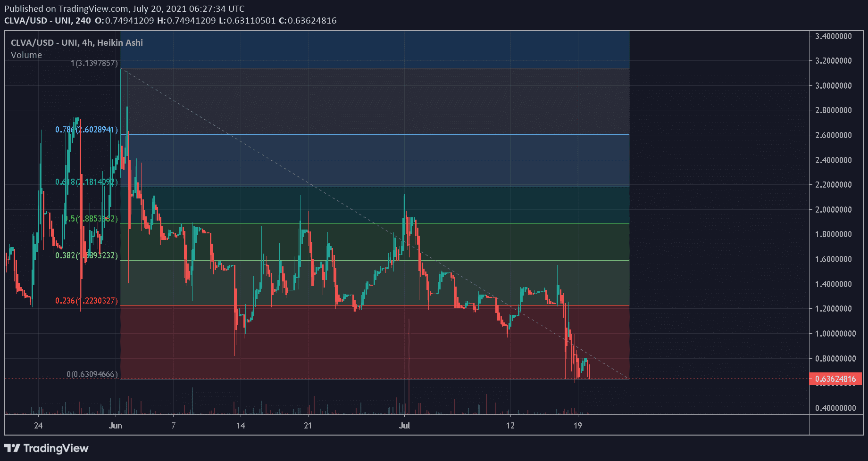
Task: Click the Jun marker on the time axis
Action: pyautogui.click(x=116, y=426)
